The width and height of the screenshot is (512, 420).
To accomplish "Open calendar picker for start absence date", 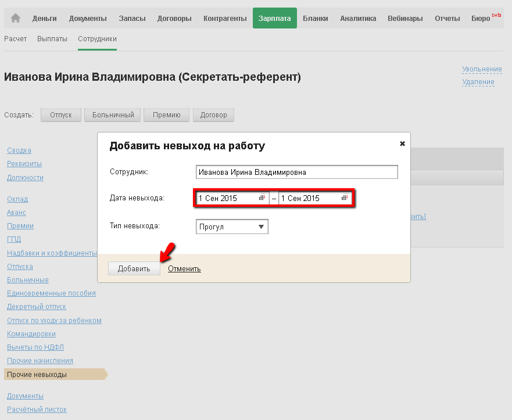I will [x=262, y=198].
